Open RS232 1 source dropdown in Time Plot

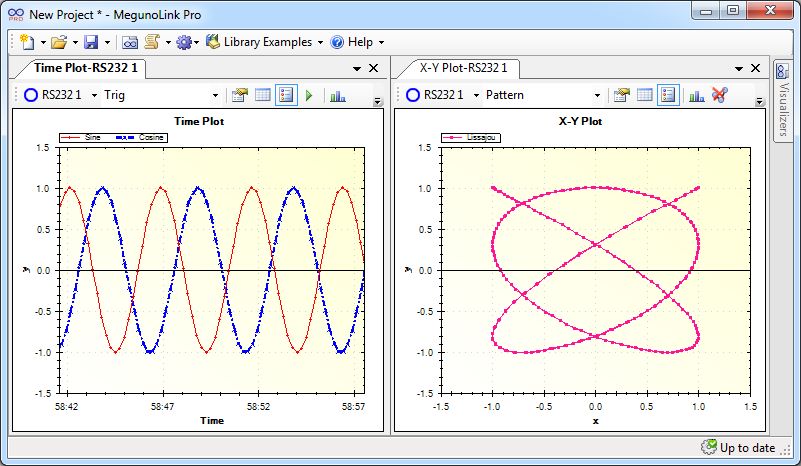94,95
